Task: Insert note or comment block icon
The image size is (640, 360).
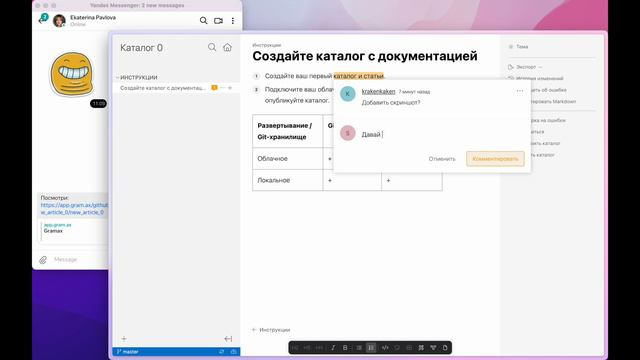Action: coord(397,348)
